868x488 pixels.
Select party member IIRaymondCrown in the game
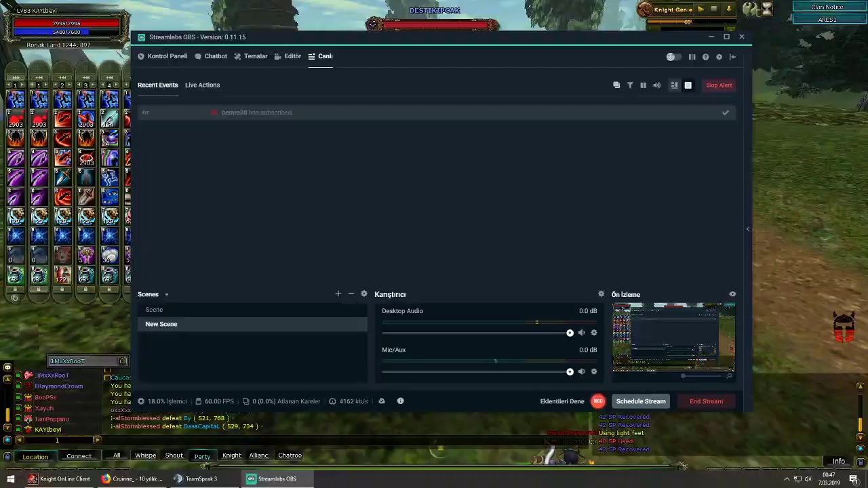click(59, 386)
